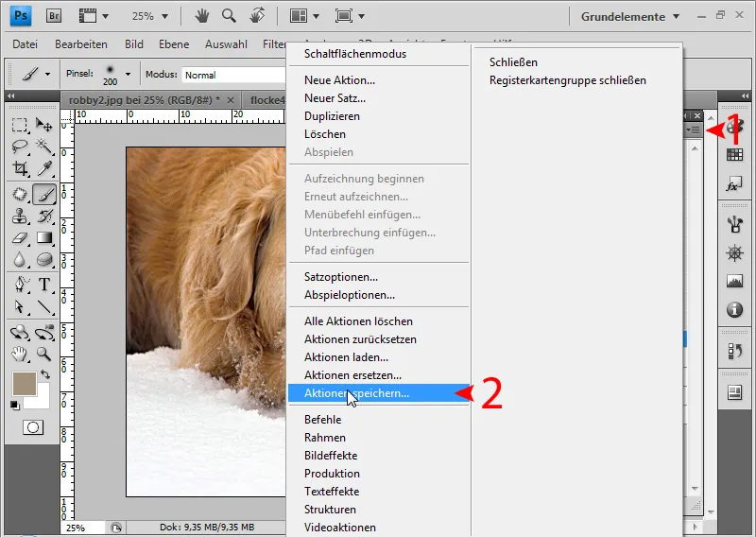
Task: Reset to default foreground and background colors
Action: 15,406
